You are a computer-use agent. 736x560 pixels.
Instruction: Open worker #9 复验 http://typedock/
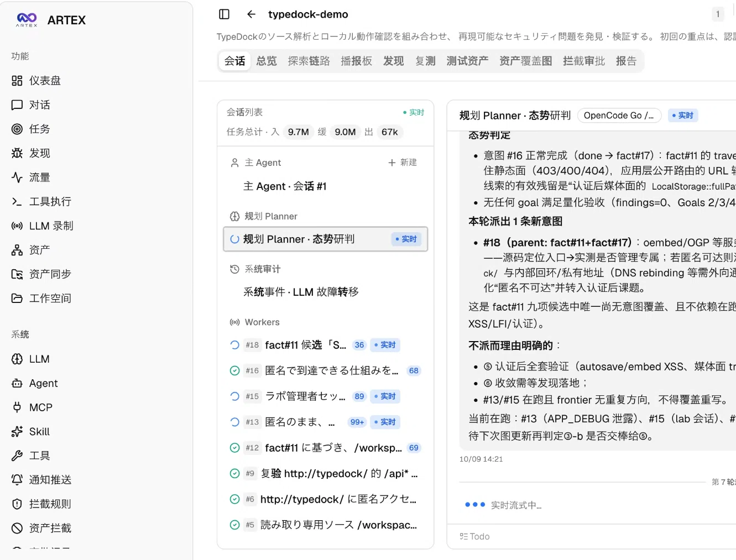click(325, 474)
